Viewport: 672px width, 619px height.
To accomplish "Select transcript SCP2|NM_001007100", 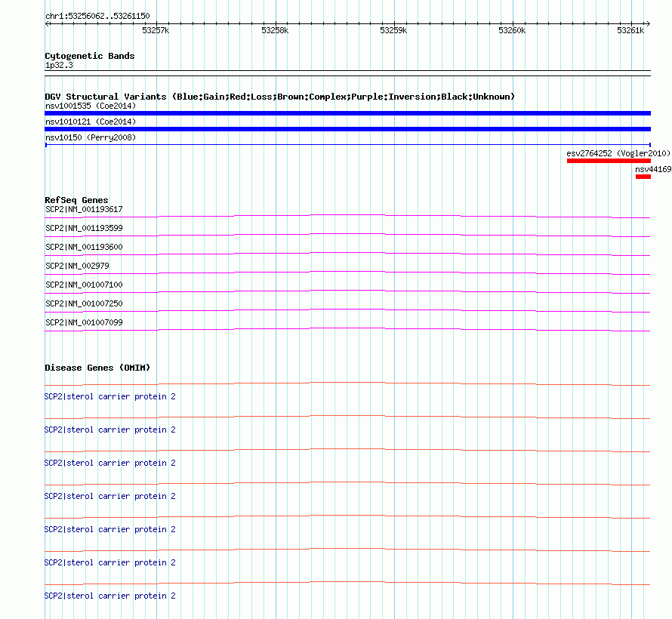I will pos(84,285).
